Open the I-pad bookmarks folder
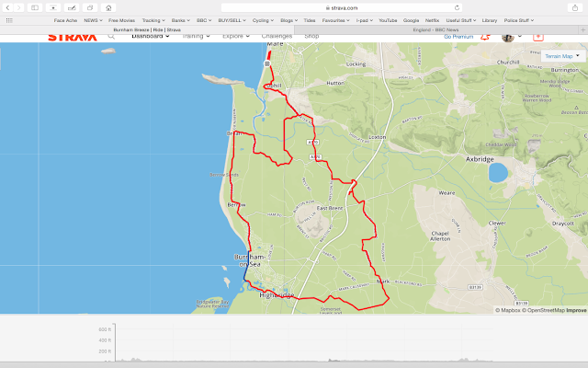The height and width of the screenshot is (368, 588). (364, 20)
